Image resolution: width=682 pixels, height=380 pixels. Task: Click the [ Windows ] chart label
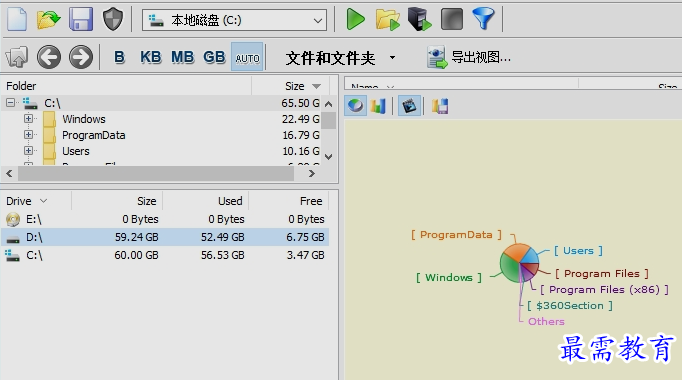[448, 277]
